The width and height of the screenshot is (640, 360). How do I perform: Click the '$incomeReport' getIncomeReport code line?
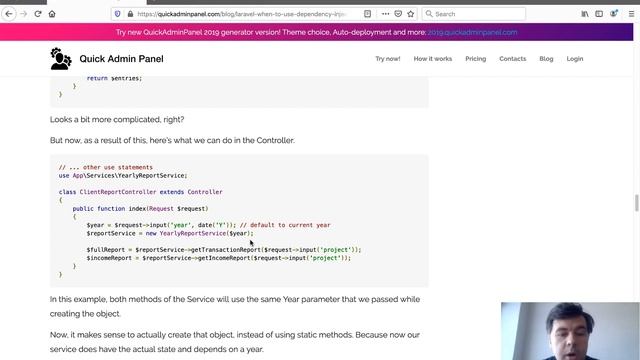tap(218, 258)
